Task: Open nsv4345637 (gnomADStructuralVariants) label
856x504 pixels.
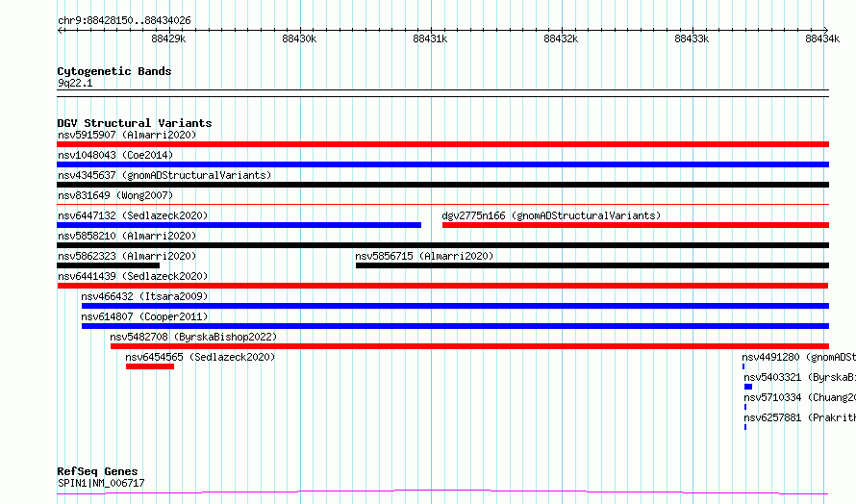Action: point(164,175)
